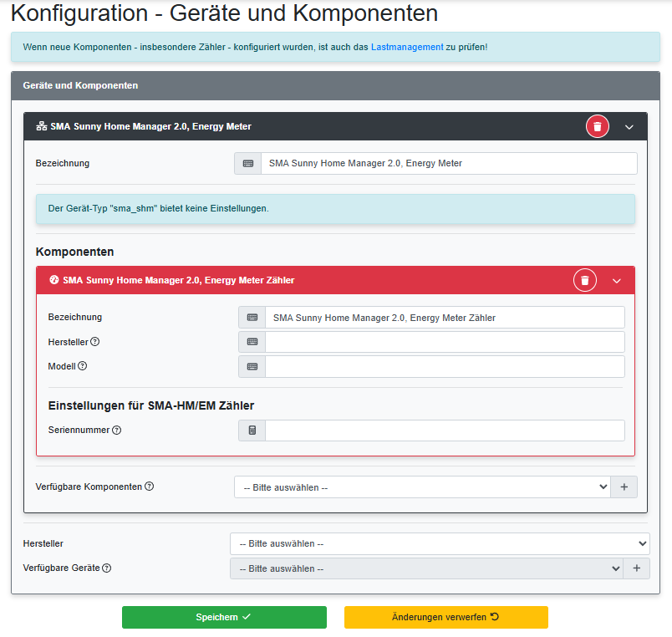Image resolution: width=672 pixels, height=637 pixels.
Task: Click keyboard icon beside component Hersteller field
Action: tap(252, 342)
